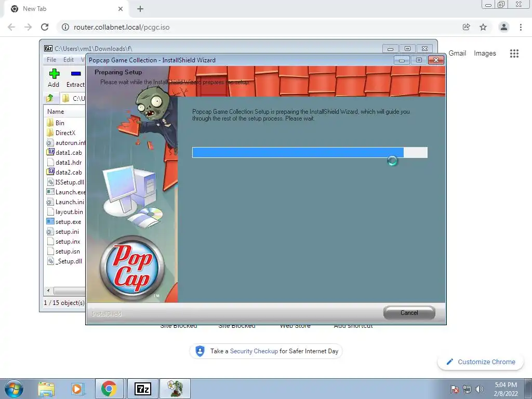Click the left arrow of the 7-Zip scrollbar

coord(48,291)
